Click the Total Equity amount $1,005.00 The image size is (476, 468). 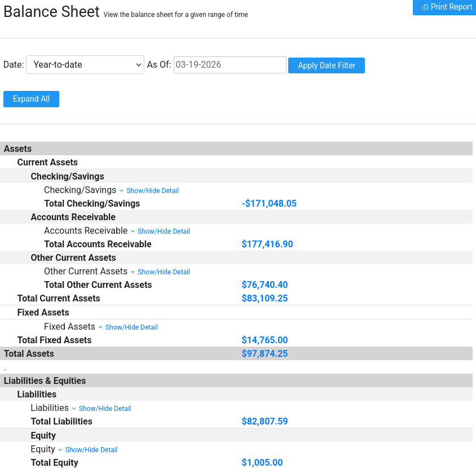click(262, 462)
